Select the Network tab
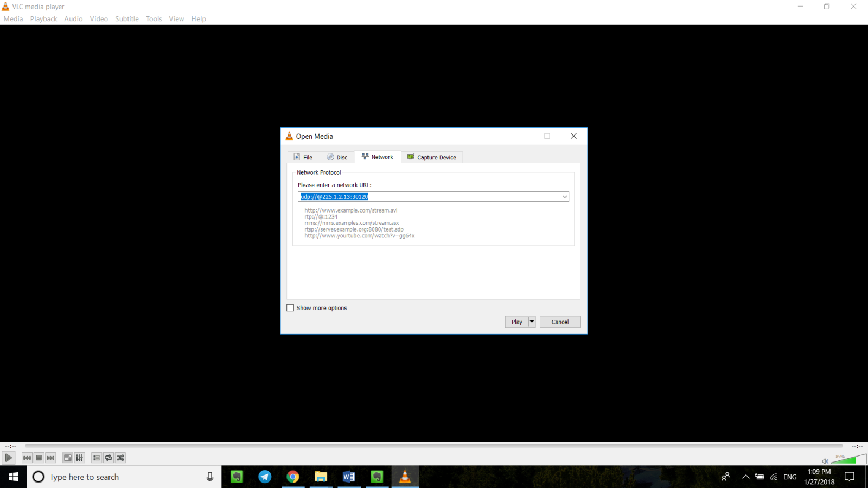This screenshot has height=488, width=868. [x=378, y=157]
